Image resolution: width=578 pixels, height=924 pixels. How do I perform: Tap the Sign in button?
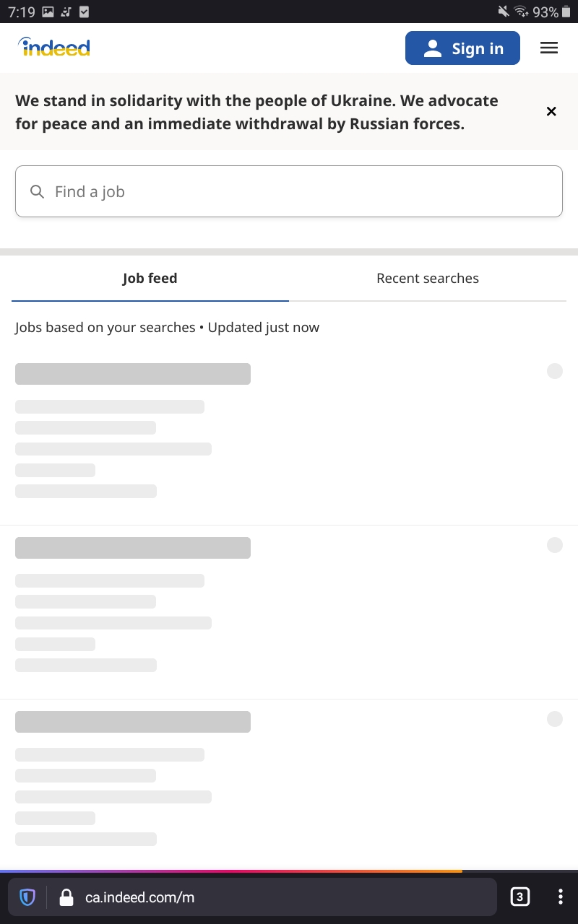point(462,48)
